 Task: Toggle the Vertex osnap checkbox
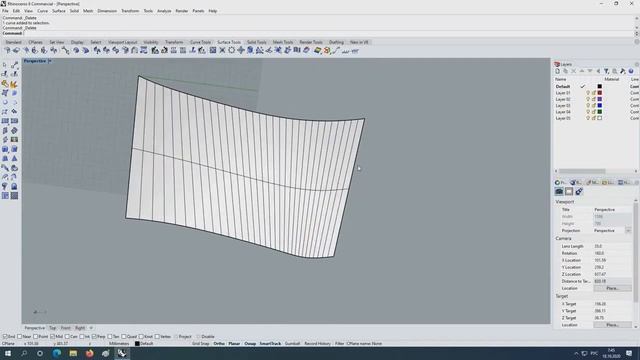157,337
